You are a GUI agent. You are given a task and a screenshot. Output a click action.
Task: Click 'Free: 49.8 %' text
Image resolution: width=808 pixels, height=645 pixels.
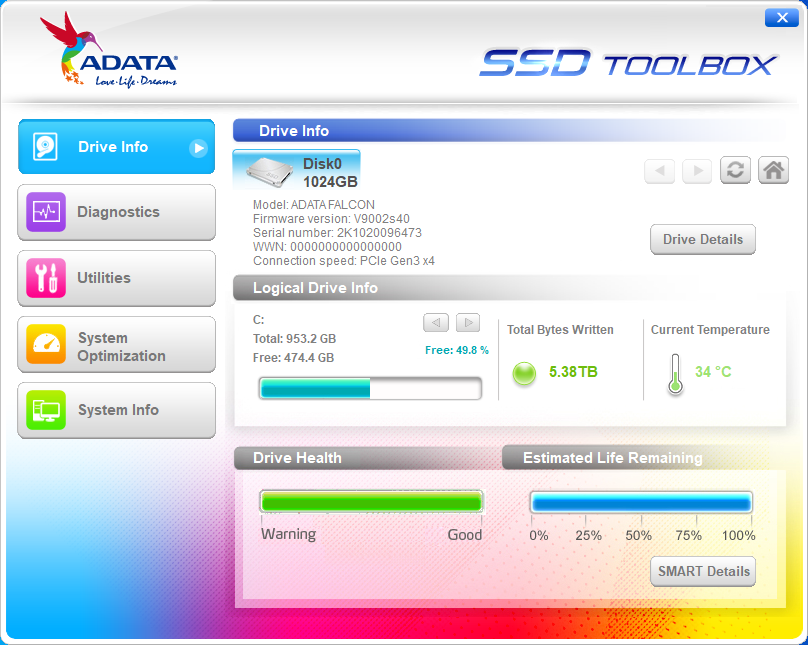click(x=457, y=350)
